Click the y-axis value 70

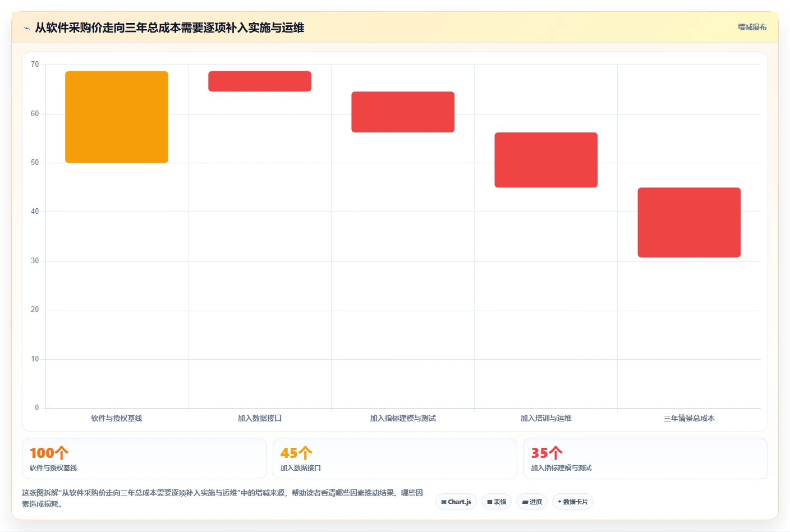coord(35,65)
